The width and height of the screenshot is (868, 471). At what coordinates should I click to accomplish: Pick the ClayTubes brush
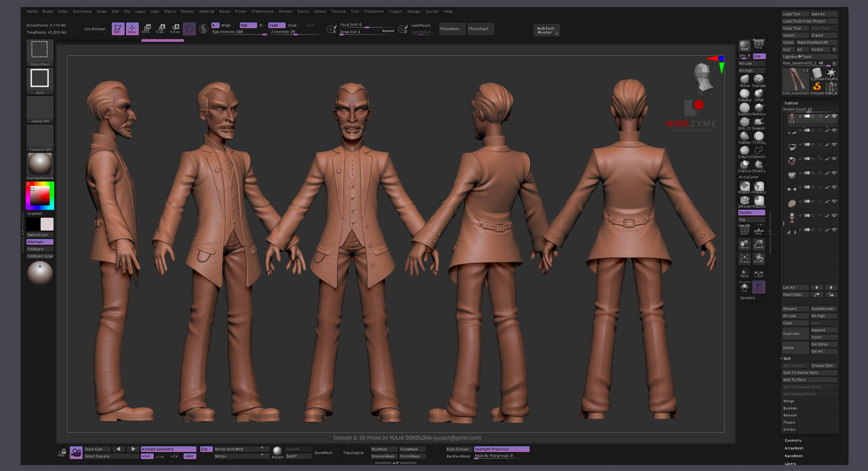tap(744, 152)
